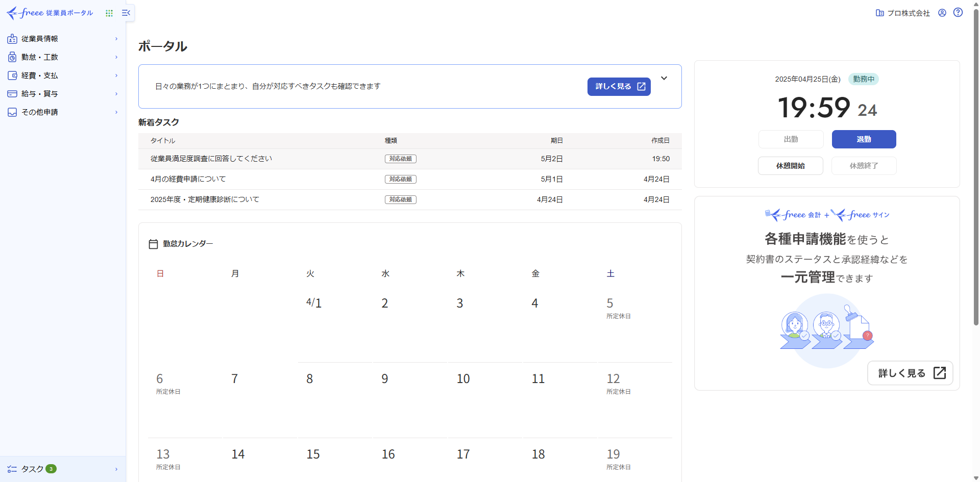Click the その他申請 inbox icon

coord(12,112)
